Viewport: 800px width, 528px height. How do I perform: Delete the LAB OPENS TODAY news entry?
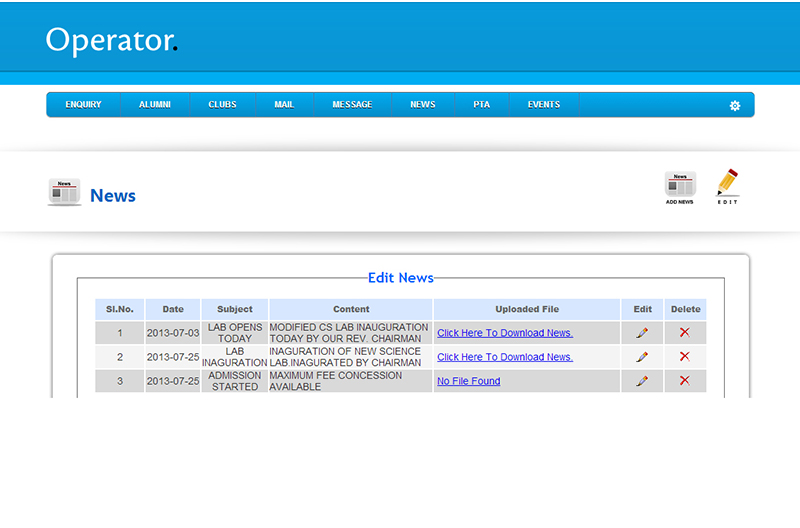click(x=685, y=332)
